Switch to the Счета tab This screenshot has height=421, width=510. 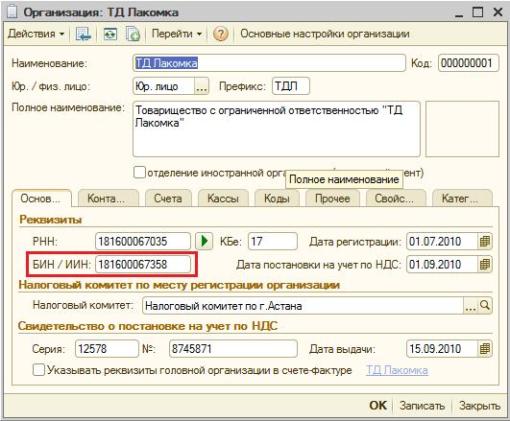[168, 199]
